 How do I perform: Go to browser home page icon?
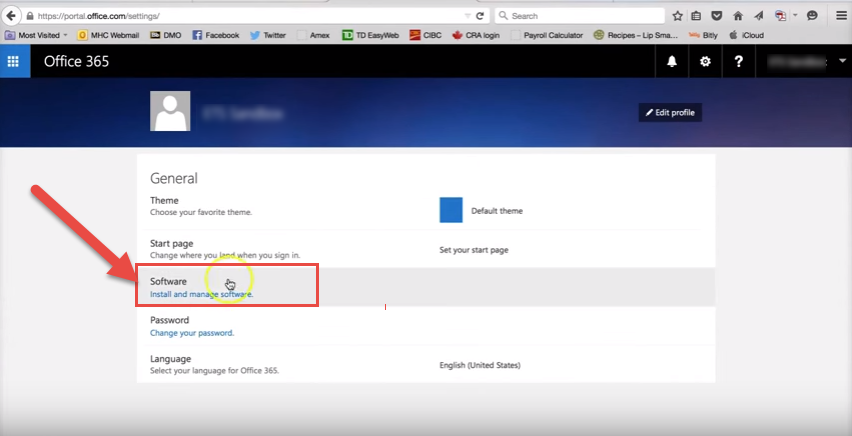(737, 16)
